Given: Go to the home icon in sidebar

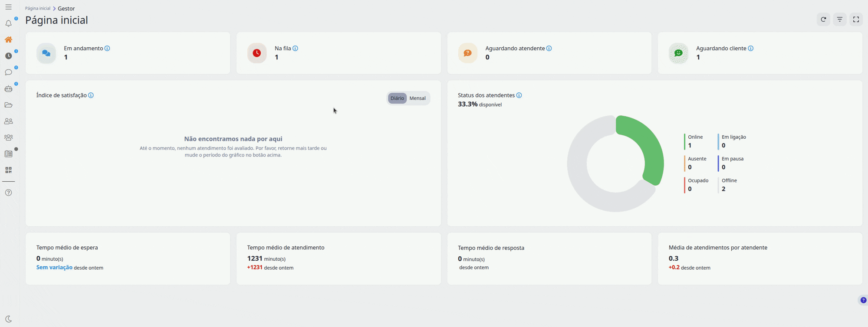Looking at the screenshot, I should 8,39.
